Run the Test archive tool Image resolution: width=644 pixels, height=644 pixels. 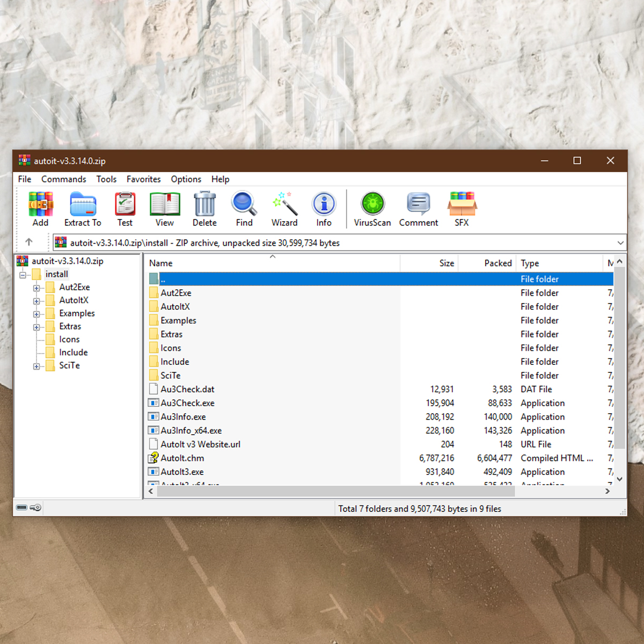click(x=125, y=209)
